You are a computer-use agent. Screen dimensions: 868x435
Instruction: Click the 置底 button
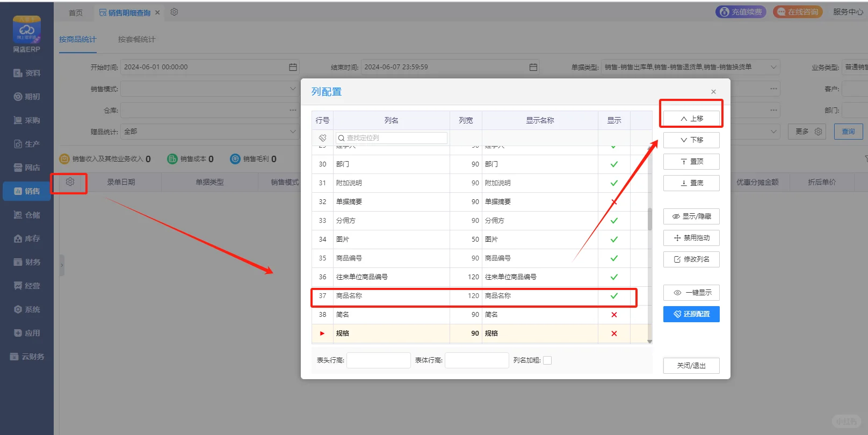tap(691, 183)
